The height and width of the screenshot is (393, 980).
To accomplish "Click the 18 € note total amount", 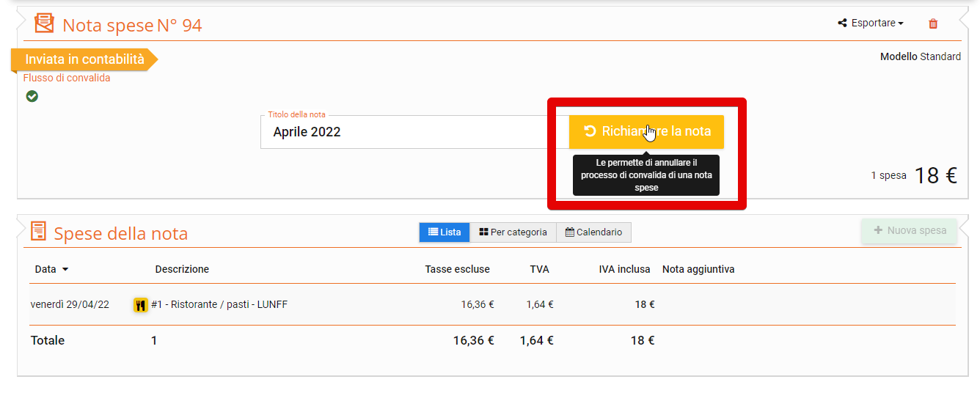I will point(935,175).
